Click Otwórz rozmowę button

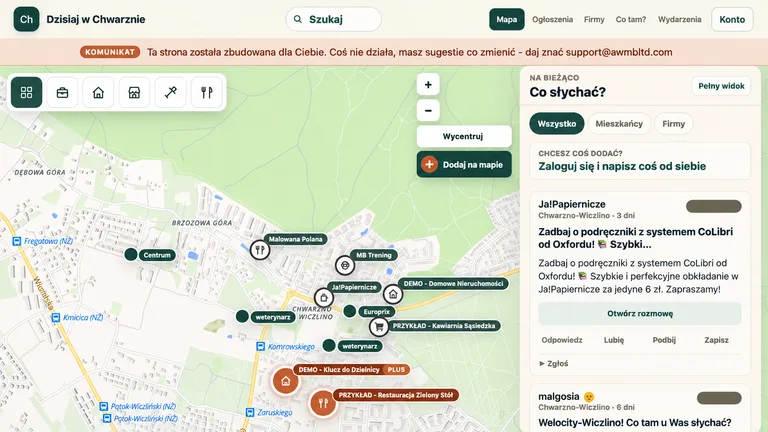[640, 313]
